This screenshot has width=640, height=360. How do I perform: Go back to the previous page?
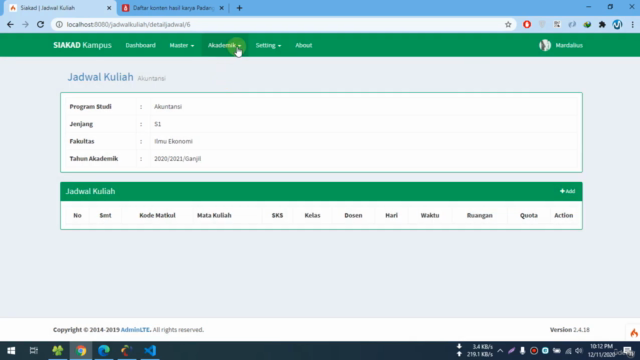pyautogui.click(x=10, y=24)
